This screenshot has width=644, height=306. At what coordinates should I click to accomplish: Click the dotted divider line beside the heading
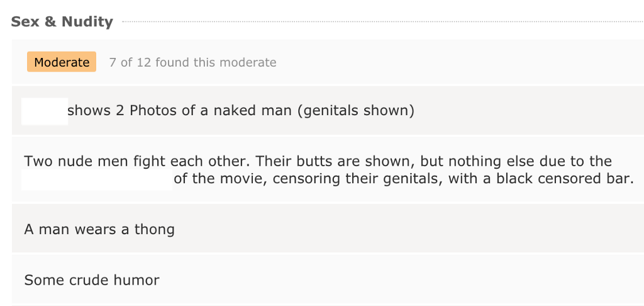pyautogui.click(x=383, y=21)
